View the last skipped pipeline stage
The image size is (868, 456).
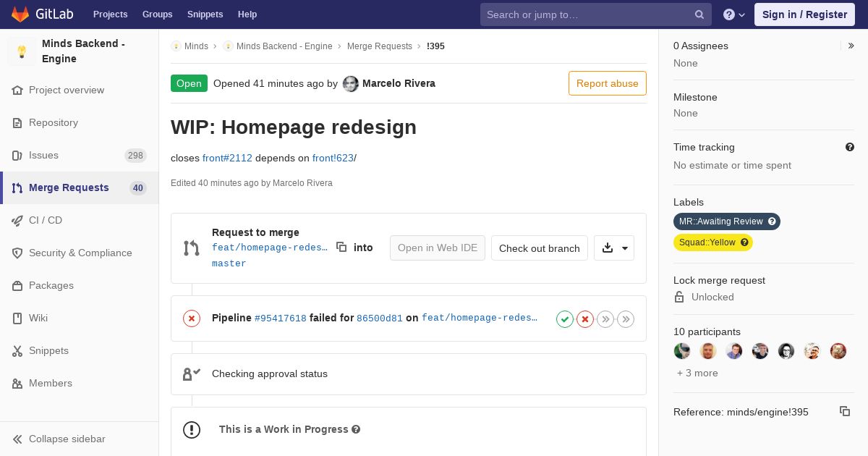coord(626,318)
